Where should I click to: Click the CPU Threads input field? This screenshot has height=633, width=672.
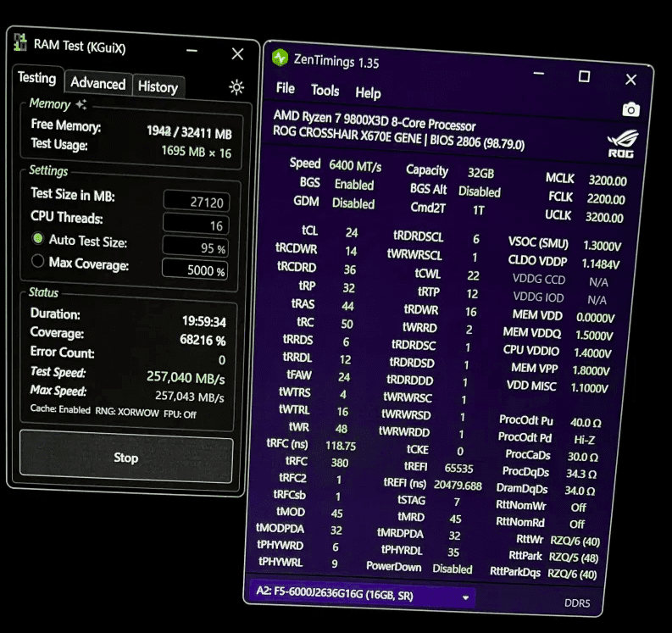pyautogui.click(x=196, y=225)
